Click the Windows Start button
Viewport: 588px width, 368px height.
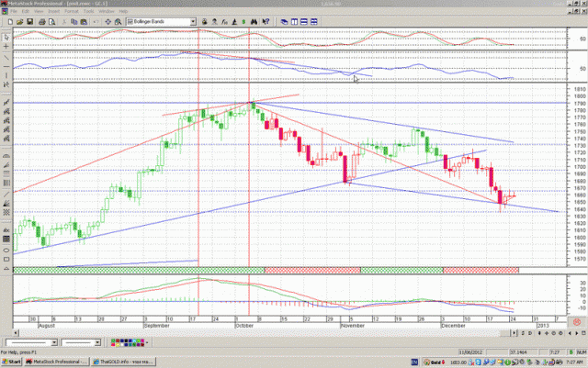click(x=12, y=362)
